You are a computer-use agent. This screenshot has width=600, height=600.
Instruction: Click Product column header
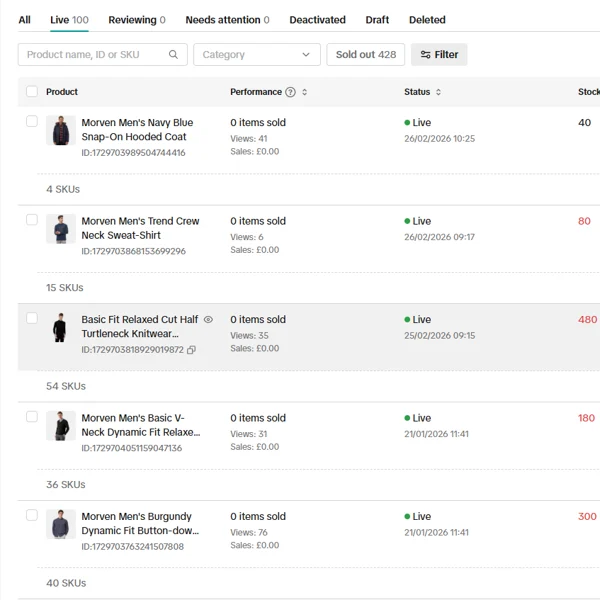coord(62,92)
